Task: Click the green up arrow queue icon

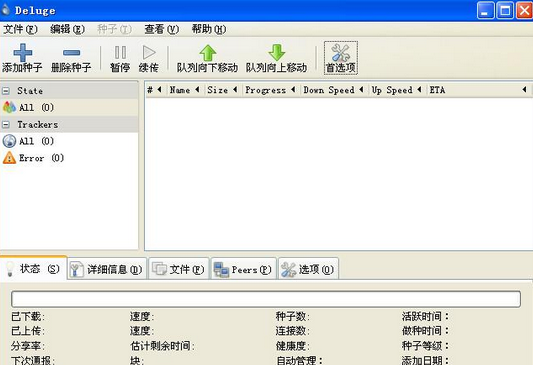Action: tap(208, 53)
